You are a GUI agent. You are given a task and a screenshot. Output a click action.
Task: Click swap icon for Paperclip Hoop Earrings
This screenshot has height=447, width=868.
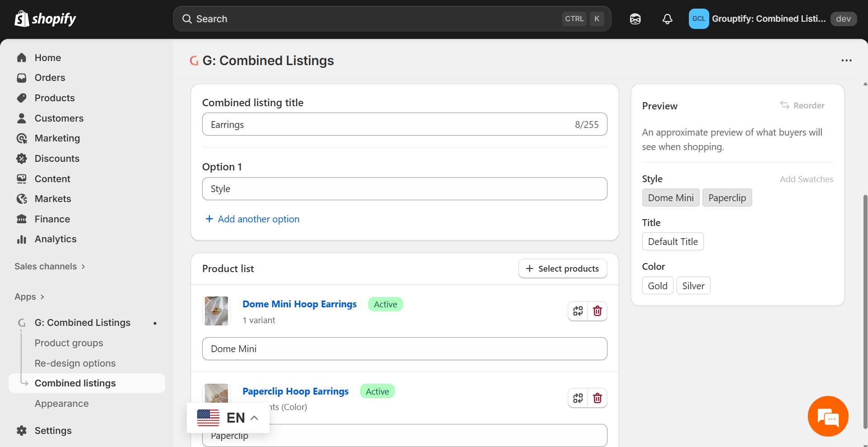point(578,398)
